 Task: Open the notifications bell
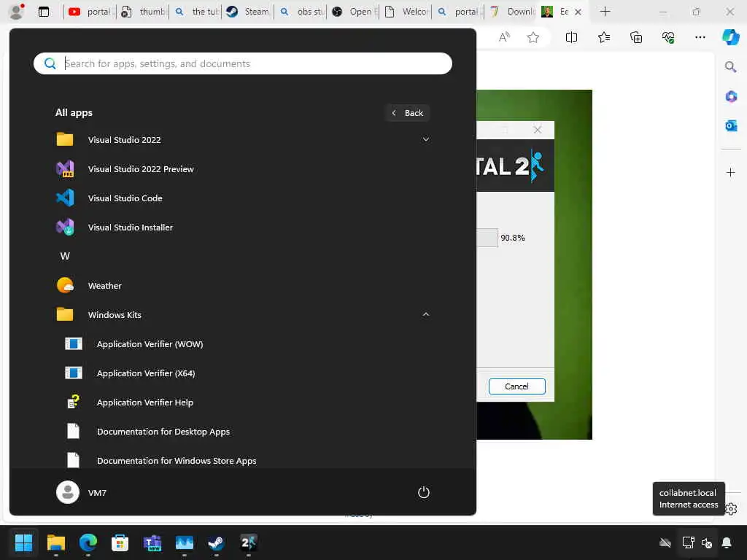click(727, 542)
